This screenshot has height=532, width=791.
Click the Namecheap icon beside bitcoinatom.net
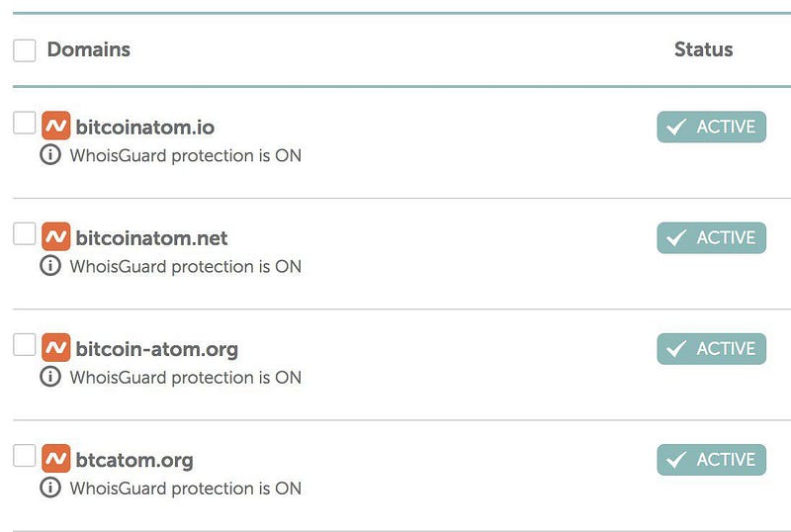[x=56, y=236]
